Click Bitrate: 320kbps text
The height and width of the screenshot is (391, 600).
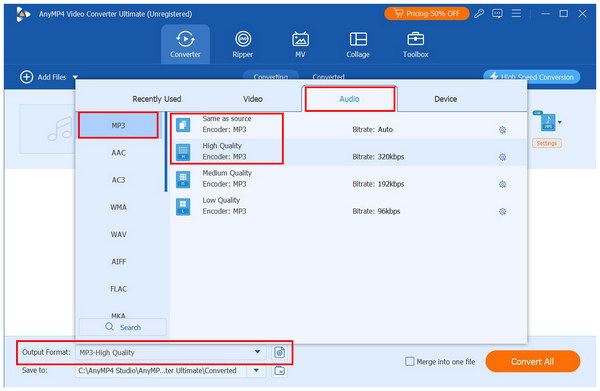click(378, 157)
